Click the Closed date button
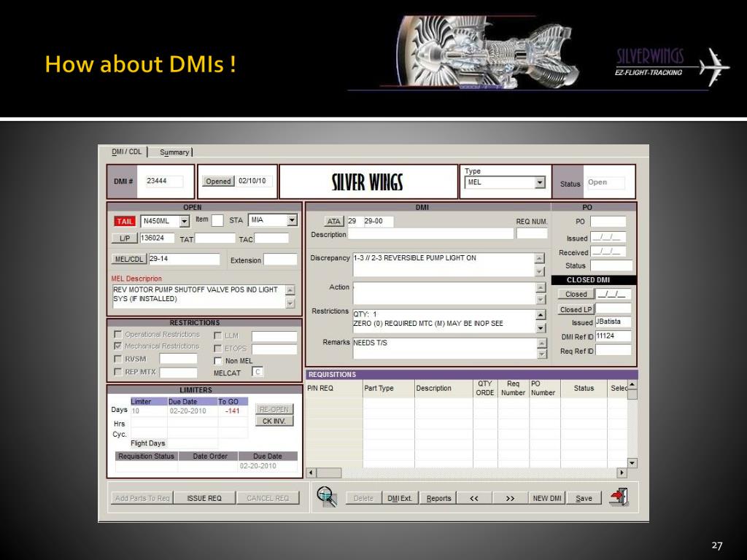The height and width of the screenshot is (560, 747). pyautogui.click(x=576, y=295)
